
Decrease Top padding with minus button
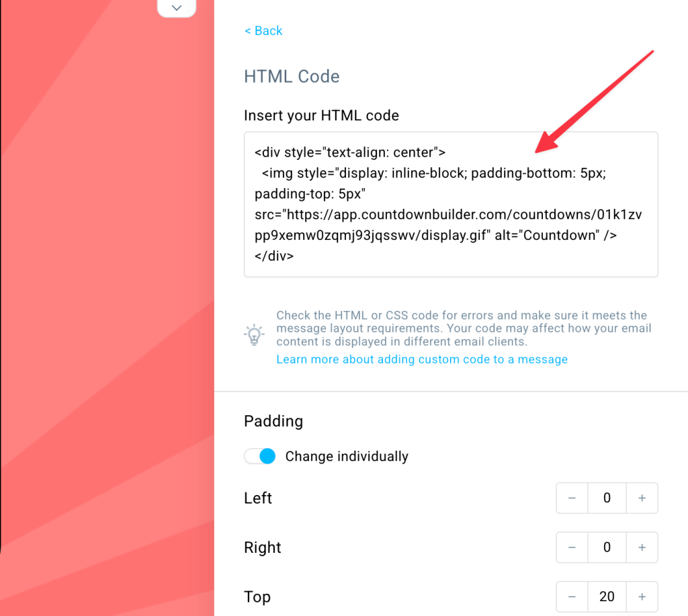(572, 597)
